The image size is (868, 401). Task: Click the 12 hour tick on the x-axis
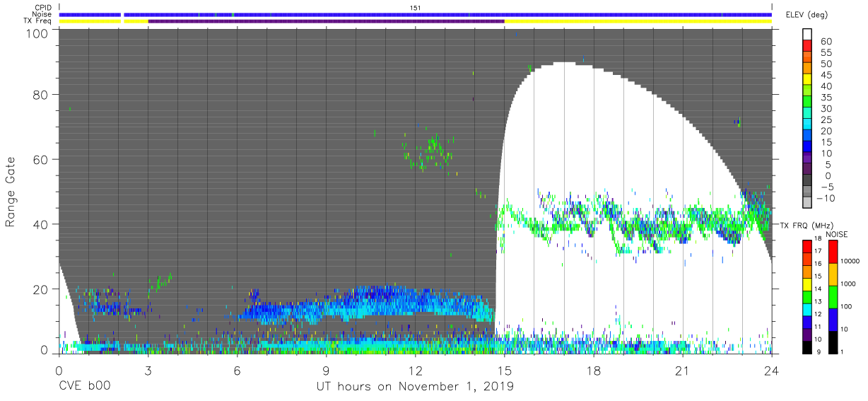pos(415,370)
